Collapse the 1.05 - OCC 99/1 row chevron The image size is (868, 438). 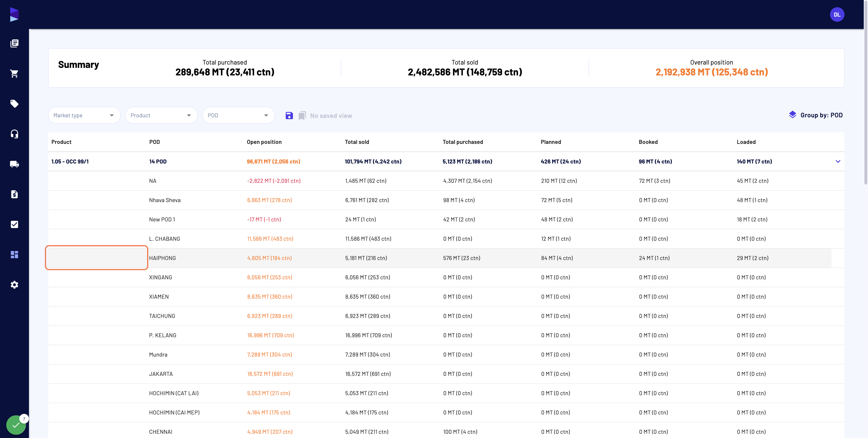coord(838,161)
